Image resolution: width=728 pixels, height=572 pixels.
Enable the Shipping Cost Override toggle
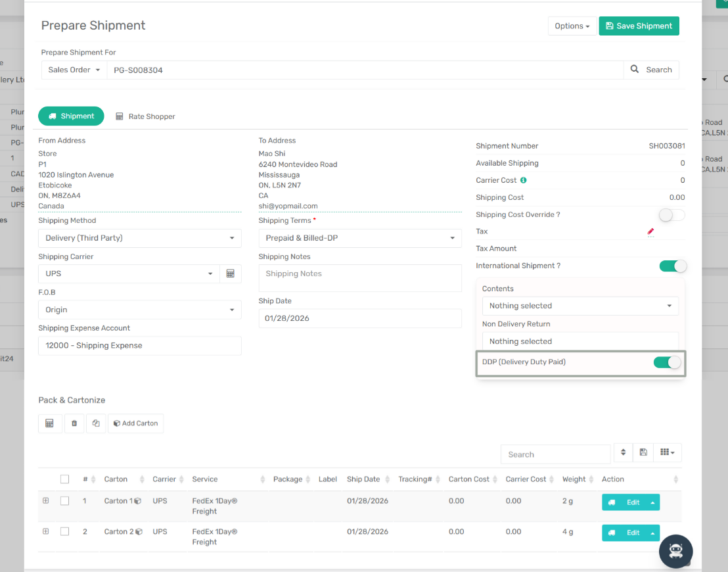(671, 215)
